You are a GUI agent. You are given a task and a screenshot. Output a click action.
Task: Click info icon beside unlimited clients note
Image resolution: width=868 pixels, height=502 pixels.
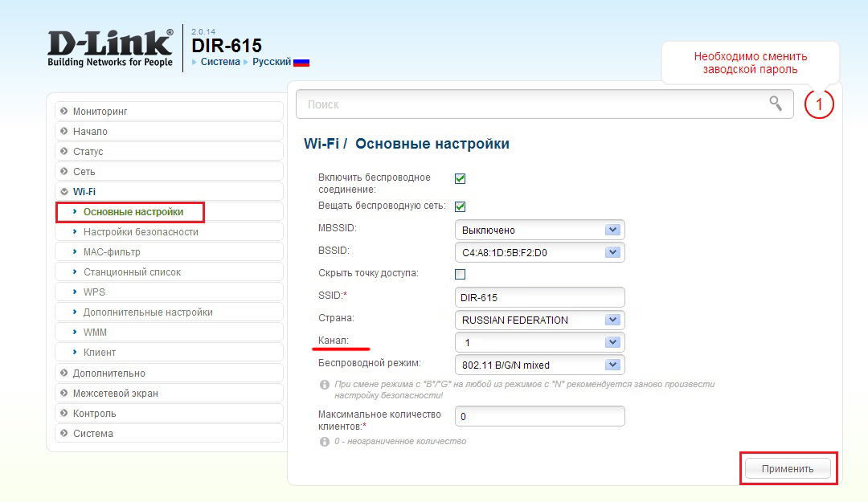(325, 442)
